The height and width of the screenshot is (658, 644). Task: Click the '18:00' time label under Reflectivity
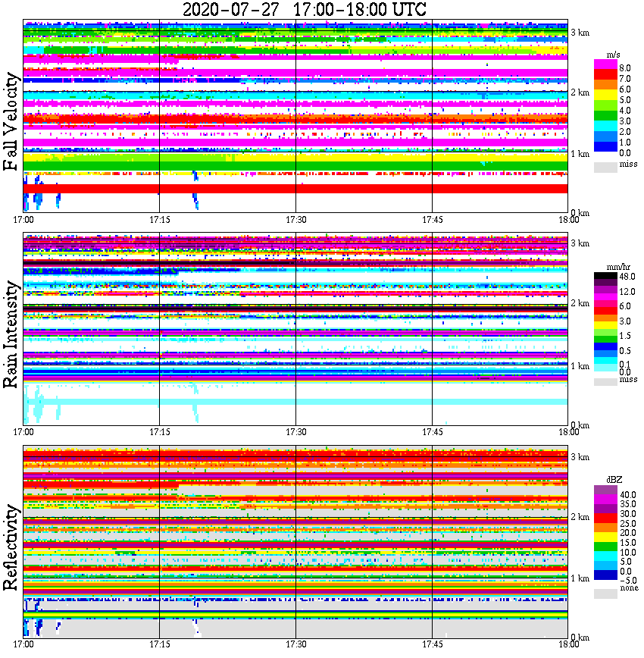click(x=568, y=644)
